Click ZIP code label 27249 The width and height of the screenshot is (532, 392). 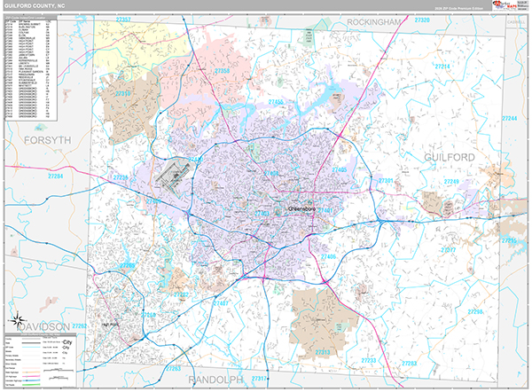coord(451,182)
